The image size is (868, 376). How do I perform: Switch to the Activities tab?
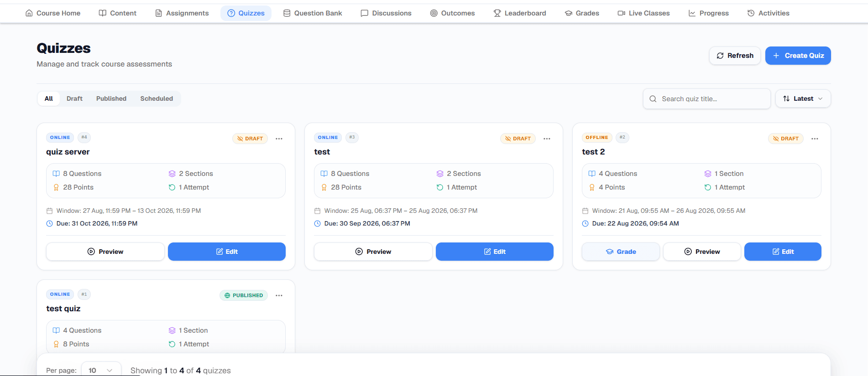(769, 13)
